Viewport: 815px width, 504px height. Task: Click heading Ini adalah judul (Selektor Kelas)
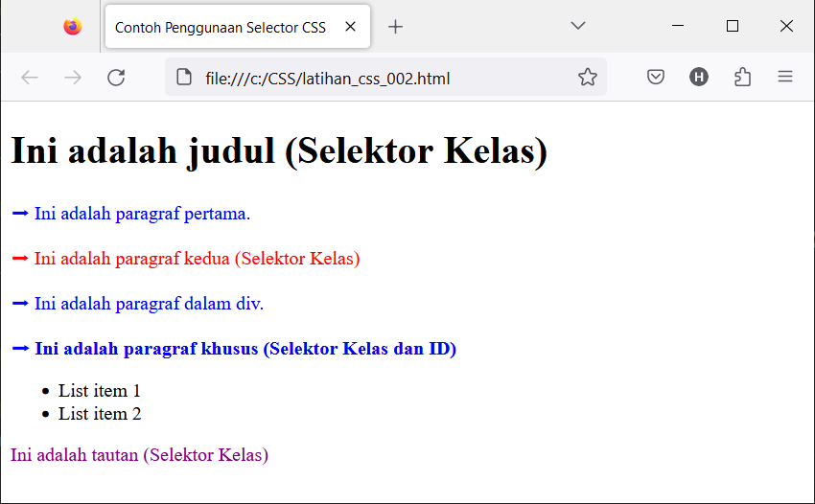pyautogui.click(x=279, y=150)
